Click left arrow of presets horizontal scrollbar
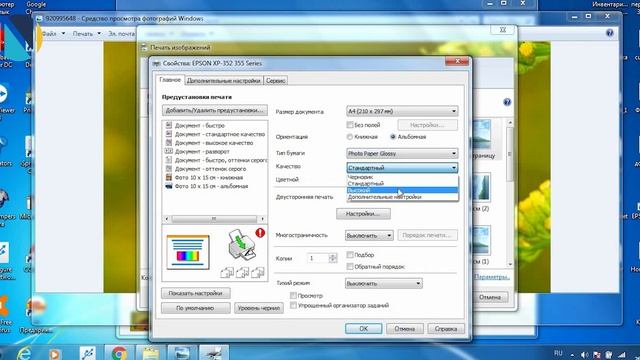640x360 pixels. click(x=167, y=219)
